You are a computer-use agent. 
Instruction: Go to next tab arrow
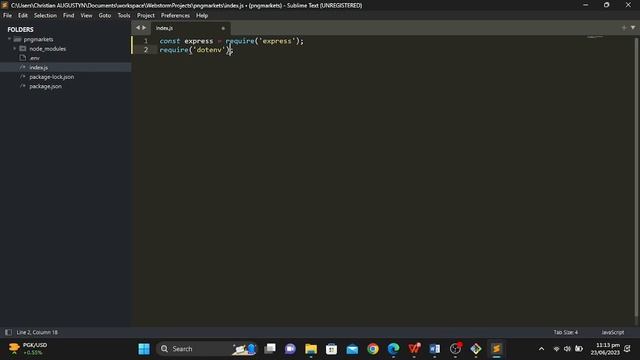pos(144,28)
